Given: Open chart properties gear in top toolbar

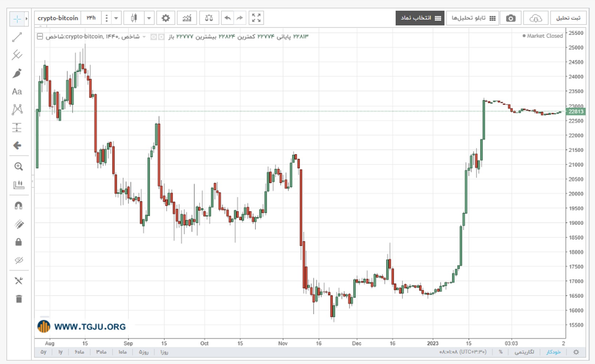Looking at the screenshot, I should [166, 18].
